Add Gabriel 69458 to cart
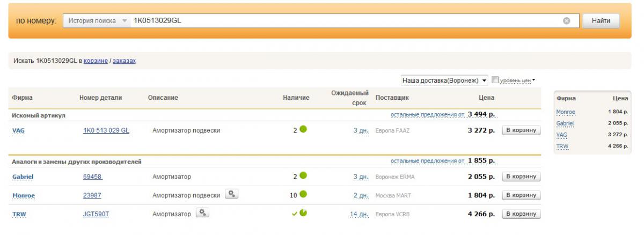 coord(521,177)
